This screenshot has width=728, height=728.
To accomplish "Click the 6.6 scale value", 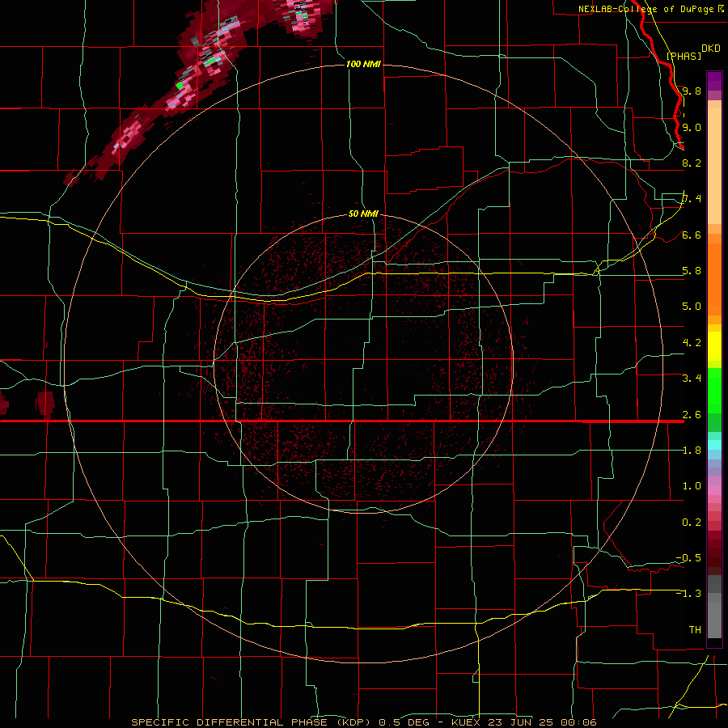I will (x=692, y=235).
